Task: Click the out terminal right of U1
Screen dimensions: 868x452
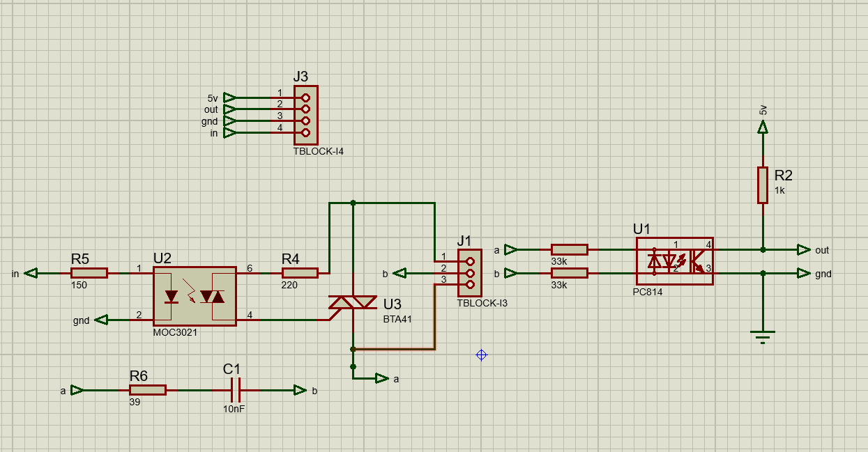Action: click(x=804, y=249)
